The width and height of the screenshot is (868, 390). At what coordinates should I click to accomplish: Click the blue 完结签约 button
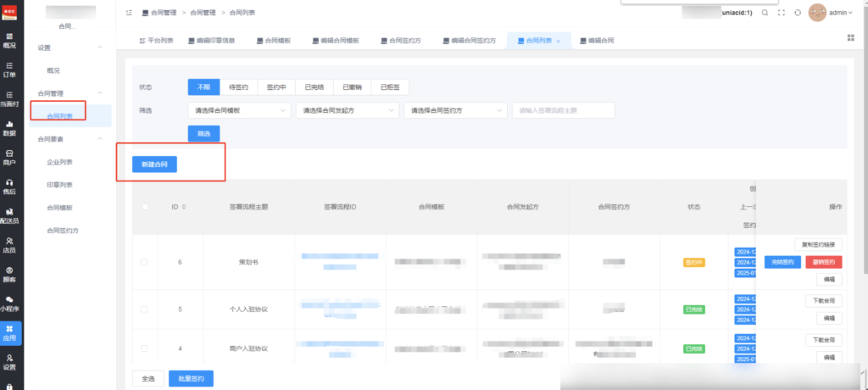pos(782,262)
